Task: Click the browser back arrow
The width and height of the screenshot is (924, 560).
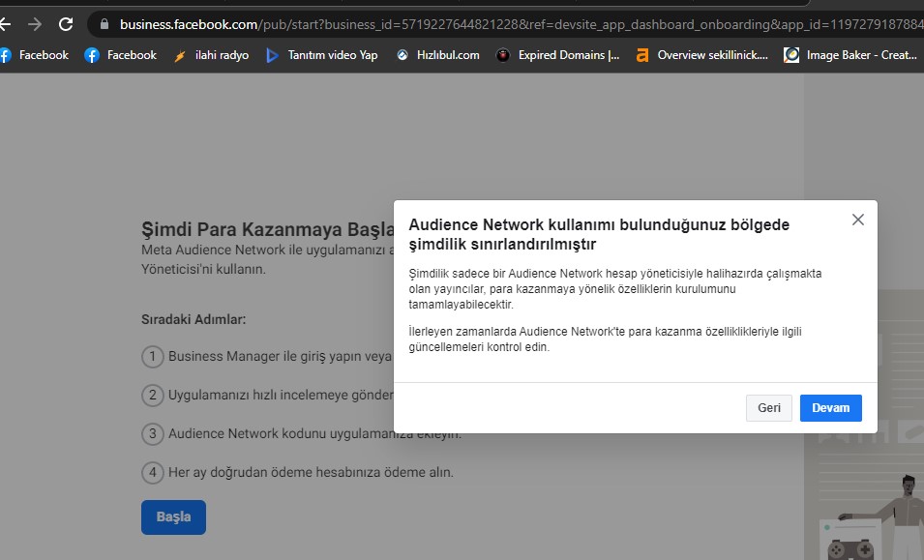Action: point(4,24)
